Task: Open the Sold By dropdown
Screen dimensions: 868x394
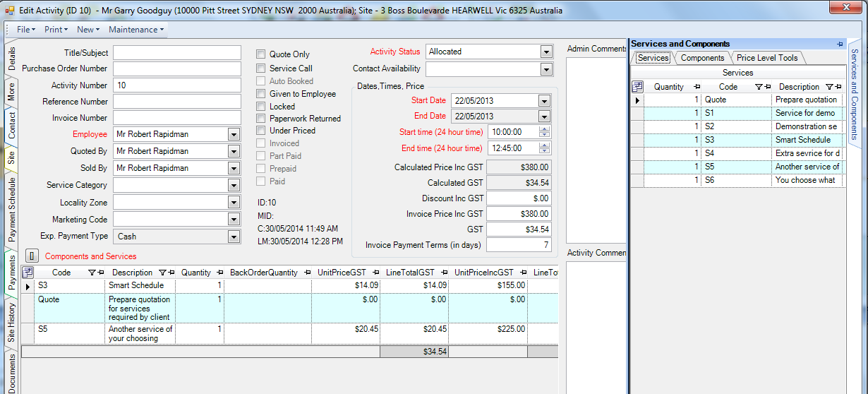Action: (234, 168)
